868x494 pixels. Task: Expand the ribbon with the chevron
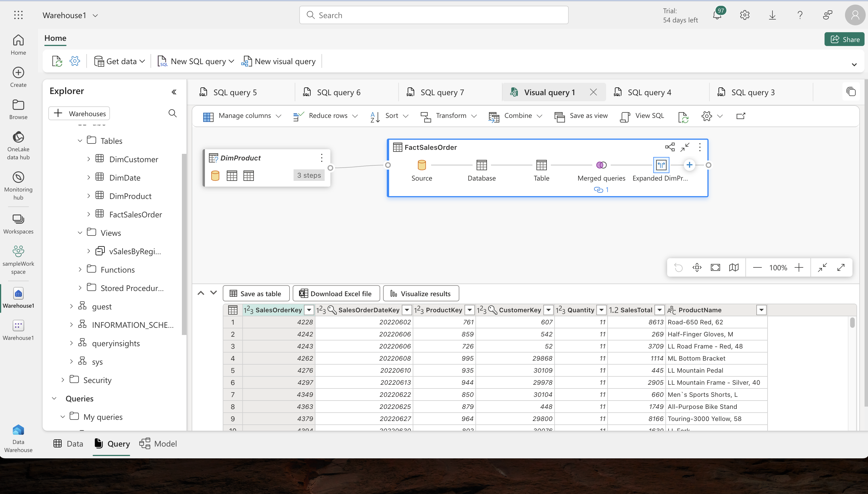point(854,64)
